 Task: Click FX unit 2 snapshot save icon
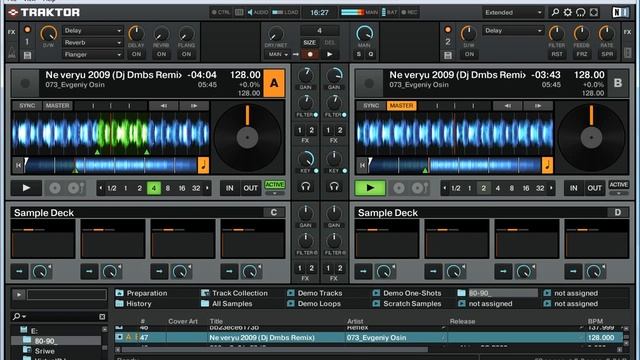tap(448, 55)
